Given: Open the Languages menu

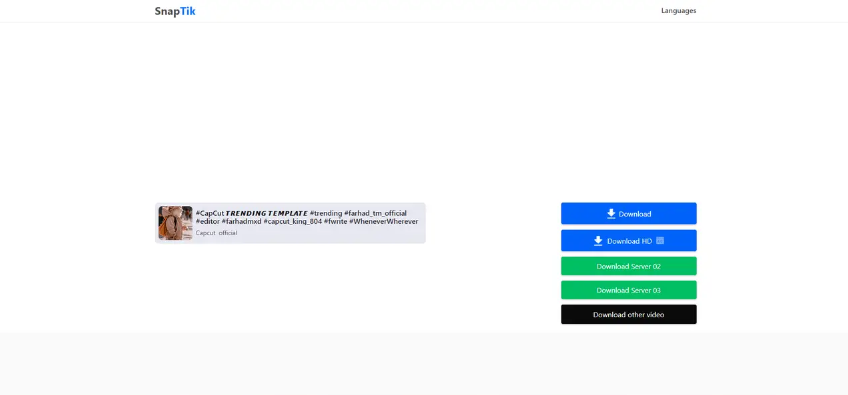Looking at the screenshot, I should [x=678, y=11].
